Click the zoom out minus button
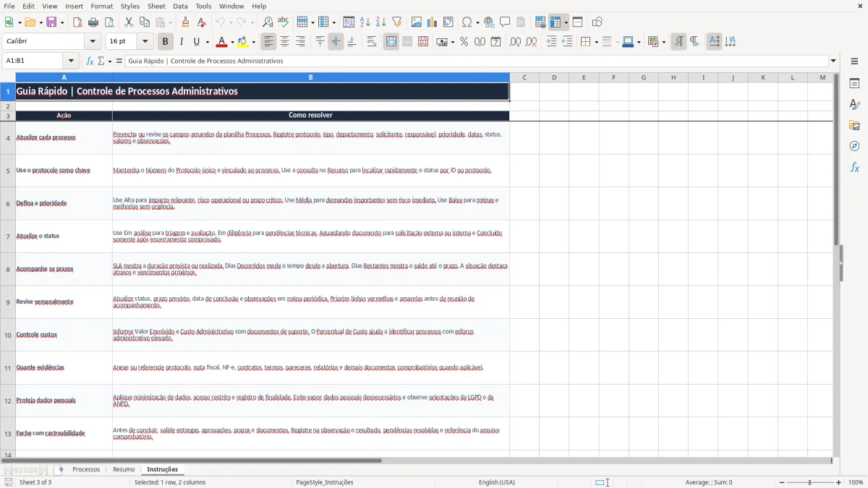 click(780, 482)
